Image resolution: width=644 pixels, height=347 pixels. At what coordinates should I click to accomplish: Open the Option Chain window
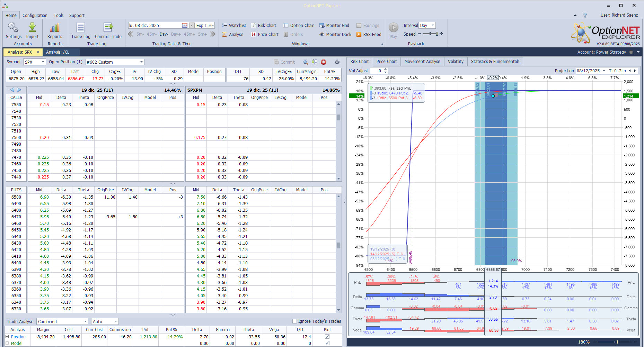[299, 25]
